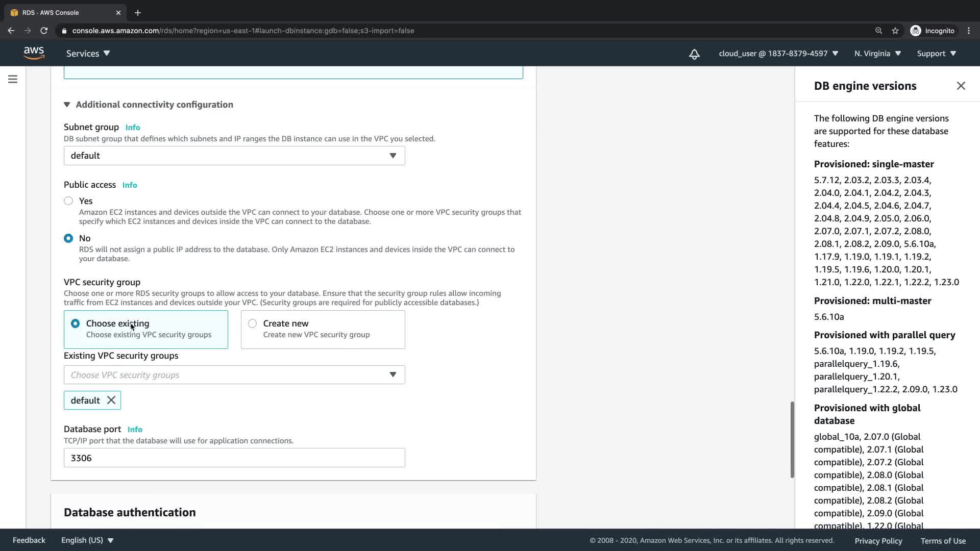Open Existing VPC security groups dropdown
The image size is (980, 551).
[x=234, y=375]
